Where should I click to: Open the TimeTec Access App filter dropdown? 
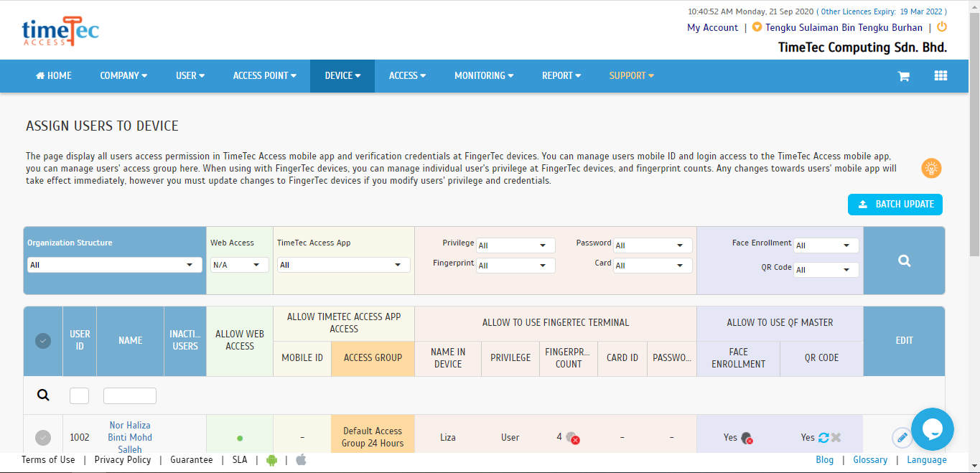coord(344,265)
